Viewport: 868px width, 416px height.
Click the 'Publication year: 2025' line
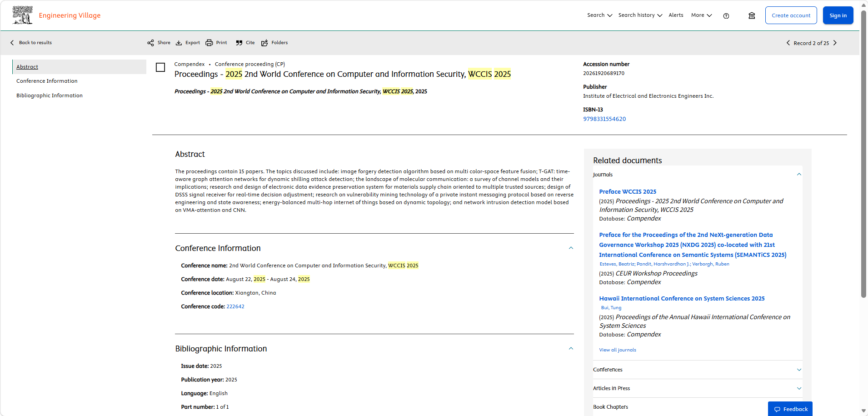[x=209, y=380]
